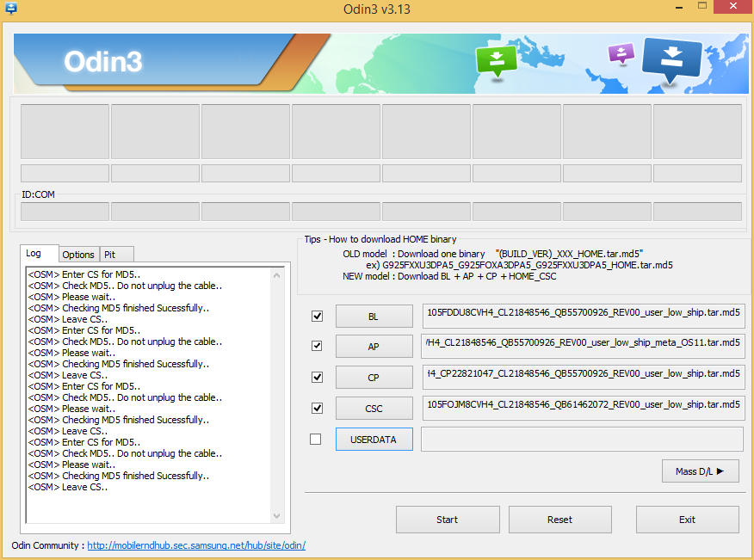Viewport: 754px width, 560px height.
Task: Click the first ID:COM port slot
Action: point(65,212)
